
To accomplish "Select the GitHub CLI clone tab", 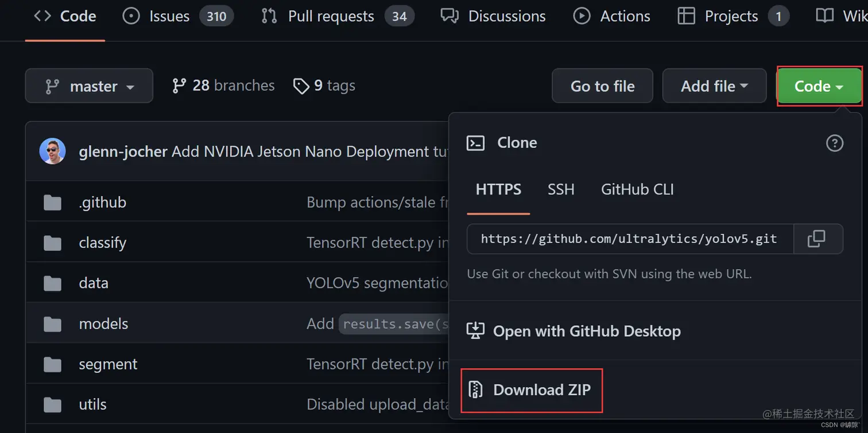I will tap(637, 189).
